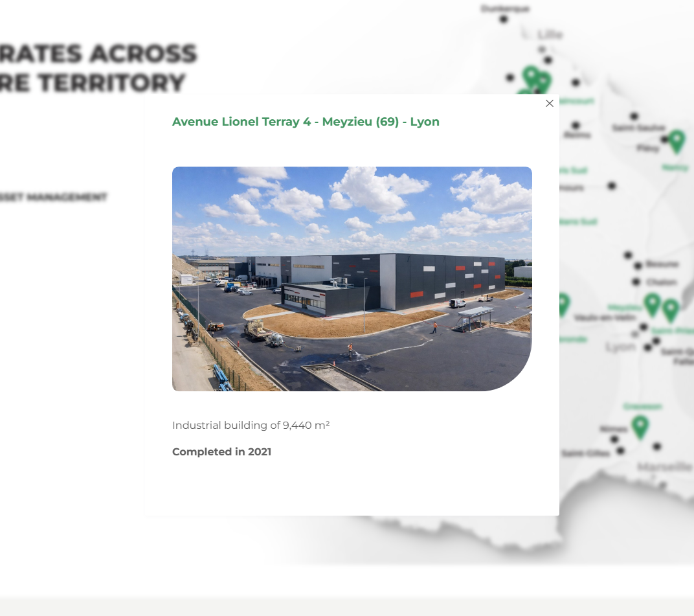Select the green map pin above Nancy
694x616 pixels.
(676, 140)
